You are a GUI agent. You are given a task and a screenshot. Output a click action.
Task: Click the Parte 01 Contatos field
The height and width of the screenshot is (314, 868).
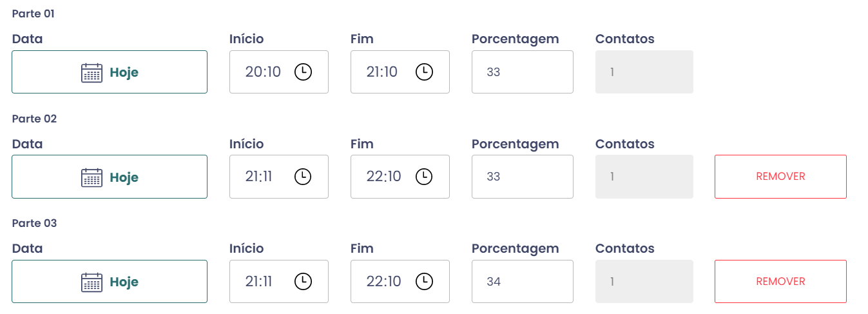(x=644, y=72)
